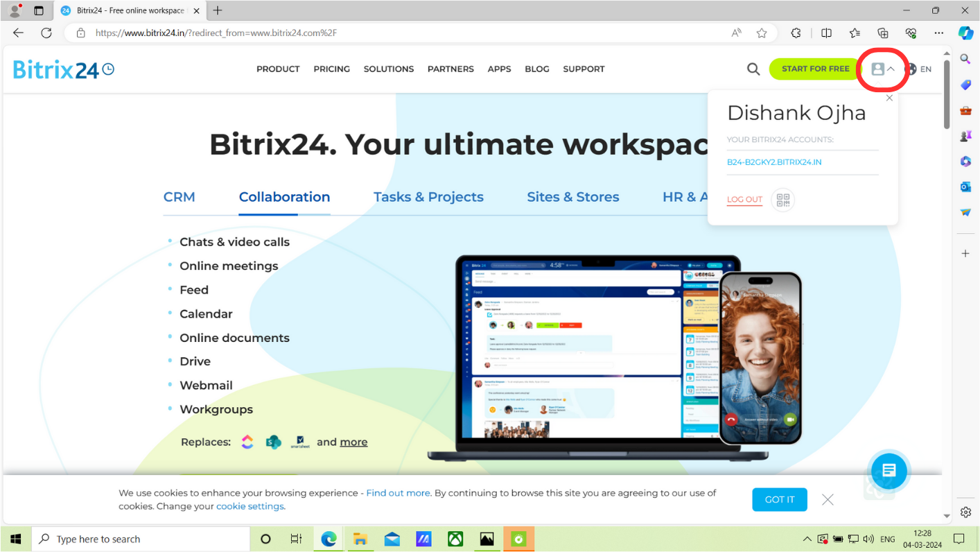Viewport: 980px width, 552px height.
Task: Toggle Split screen in Edge toolbar
Action: [826, 33]
